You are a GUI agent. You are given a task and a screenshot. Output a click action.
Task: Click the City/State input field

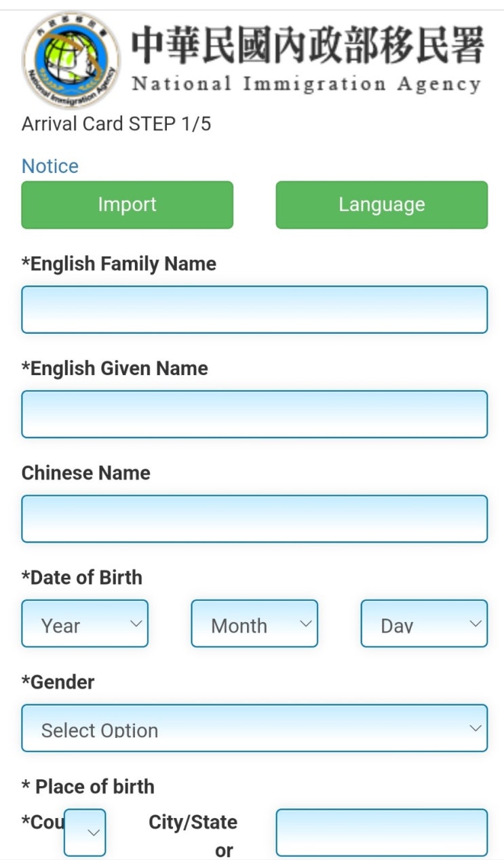381,832
